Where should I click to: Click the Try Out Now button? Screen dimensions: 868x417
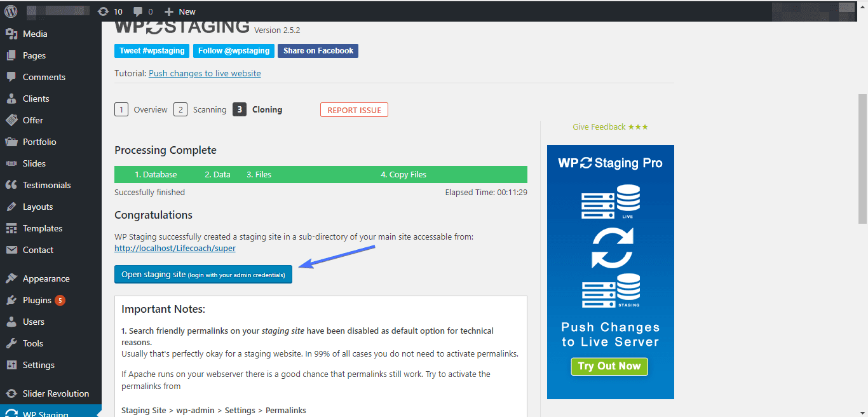coord(609,366)
